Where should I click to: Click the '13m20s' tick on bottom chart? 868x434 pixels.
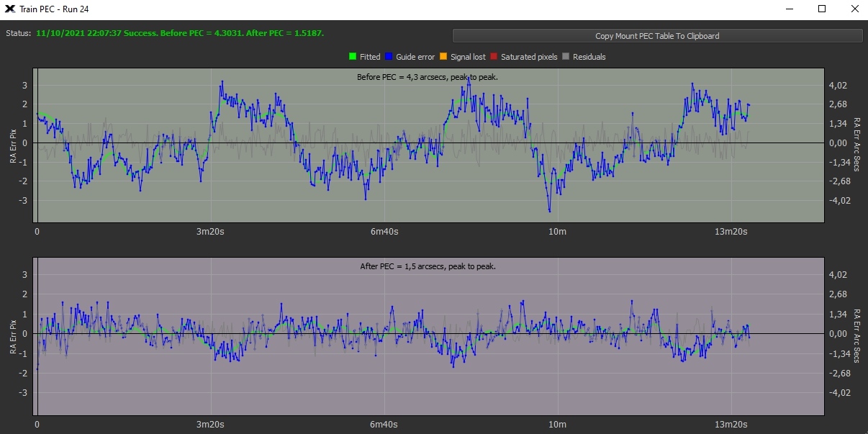(x=731, y=424)
